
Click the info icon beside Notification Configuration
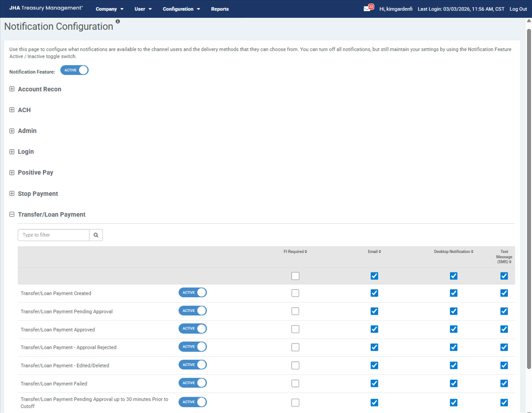[118, 22]
